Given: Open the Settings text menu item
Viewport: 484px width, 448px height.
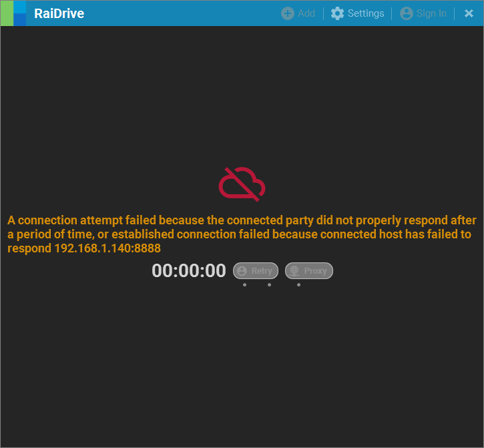Looking at the screenshot, I should pos(366,13).
